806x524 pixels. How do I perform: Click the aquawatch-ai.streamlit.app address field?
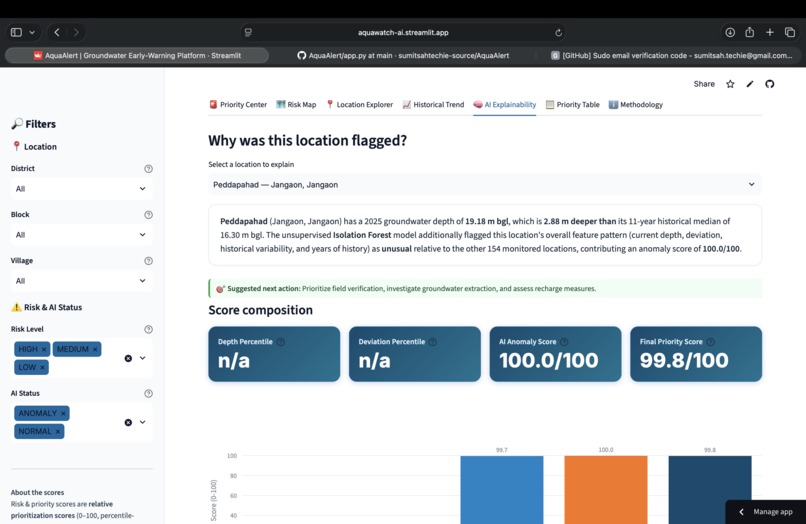click(x=403, y=32)
